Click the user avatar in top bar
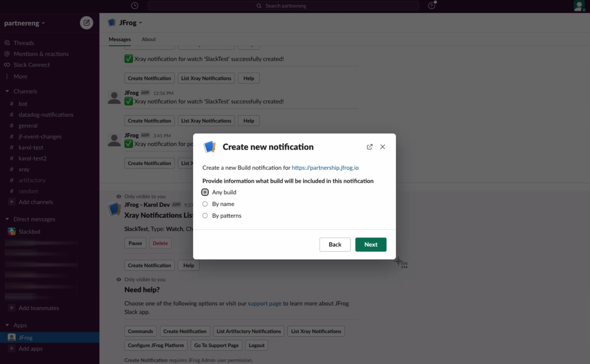 coord(579,6)
